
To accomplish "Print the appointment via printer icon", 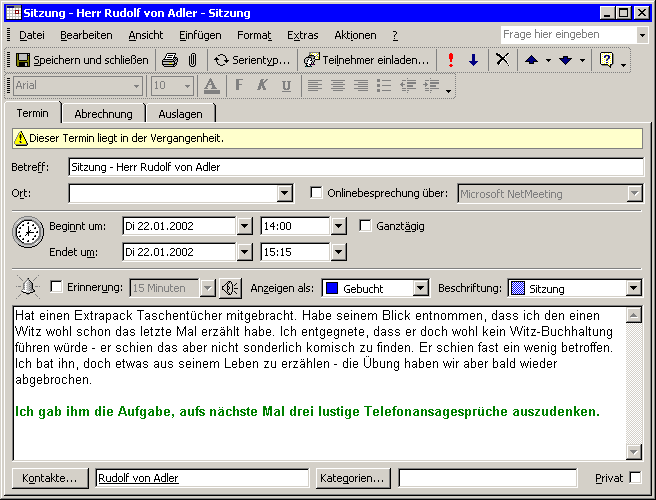I will pyautogui.click(x=170, y=60).
